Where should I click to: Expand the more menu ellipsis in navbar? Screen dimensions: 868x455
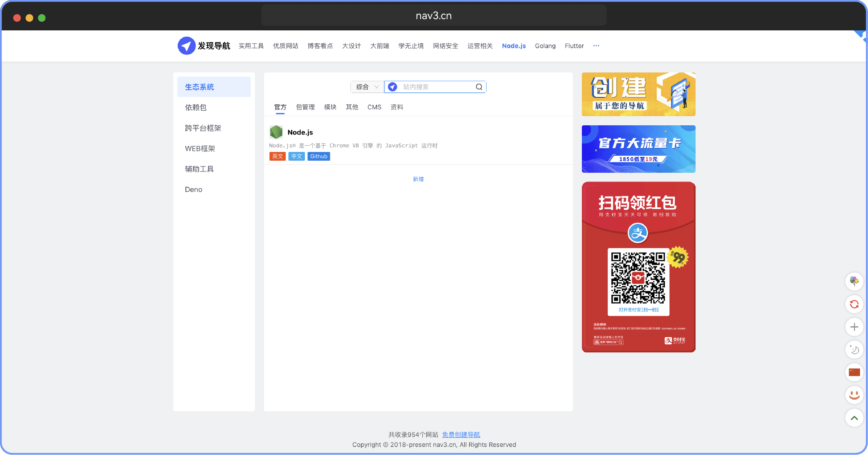[x=596, y=46]
